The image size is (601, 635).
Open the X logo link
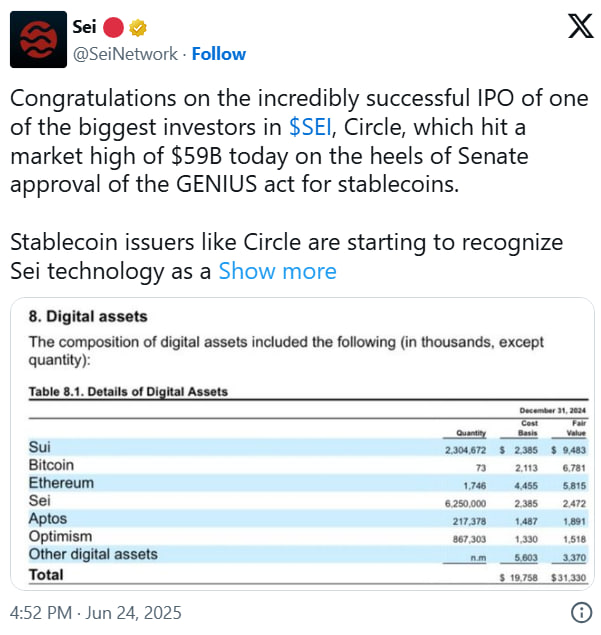(x=580, y=27)
